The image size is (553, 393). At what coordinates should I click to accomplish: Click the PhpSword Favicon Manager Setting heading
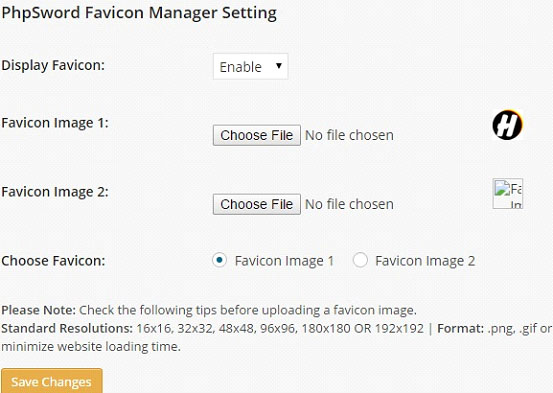pyautogui.click(x=139, y=13)
